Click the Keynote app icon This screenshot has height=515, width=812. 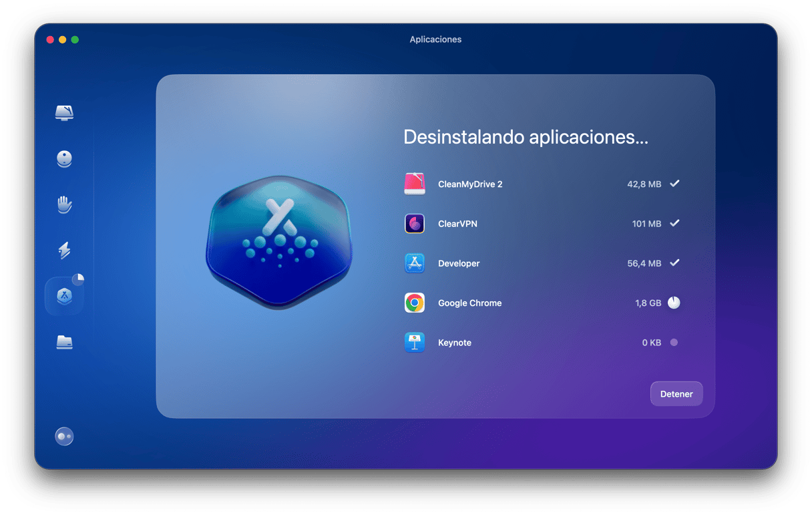click(415, 343)
